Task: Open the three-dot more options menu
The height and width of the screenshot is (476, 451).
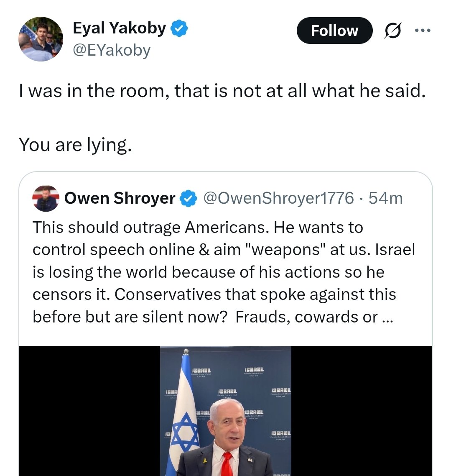Action: pos(422,31)
